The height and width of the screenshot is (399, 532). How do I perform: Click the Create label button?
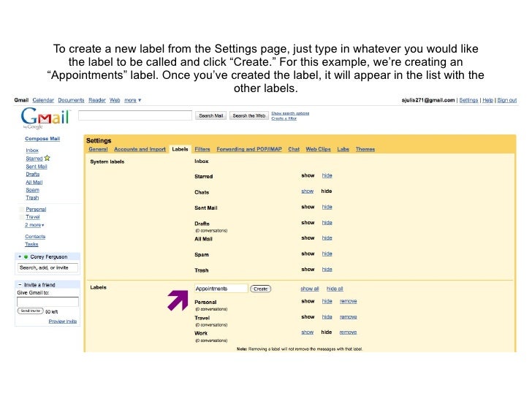click(261, 289)
